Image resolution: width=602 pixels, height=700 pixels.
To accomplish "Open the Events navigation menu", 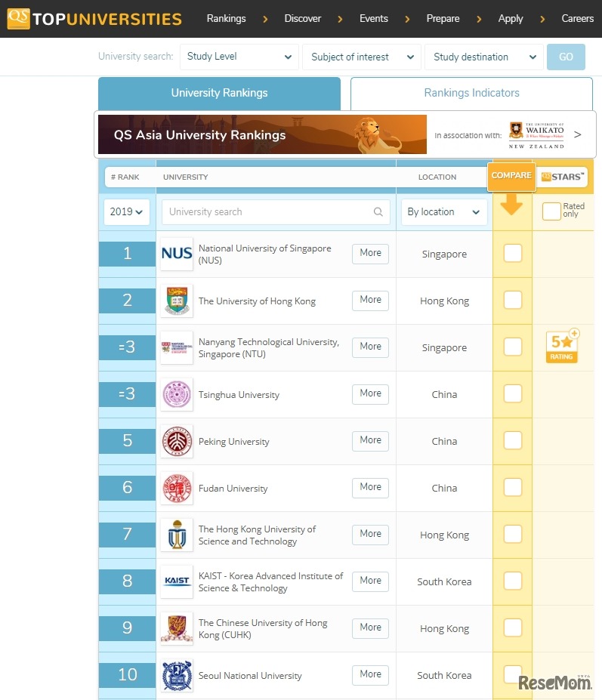I will point(374,19).
